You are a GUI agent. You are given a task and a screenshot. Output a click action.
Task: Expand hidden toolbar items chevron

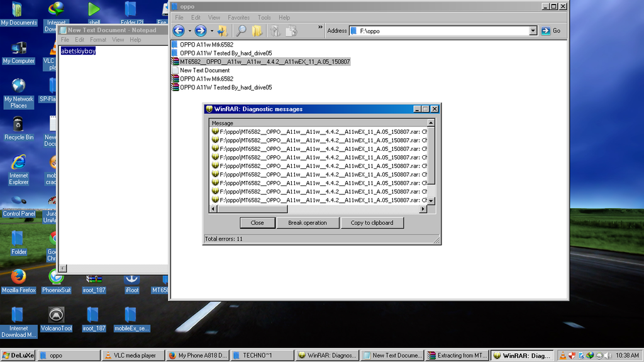[320, 28]
